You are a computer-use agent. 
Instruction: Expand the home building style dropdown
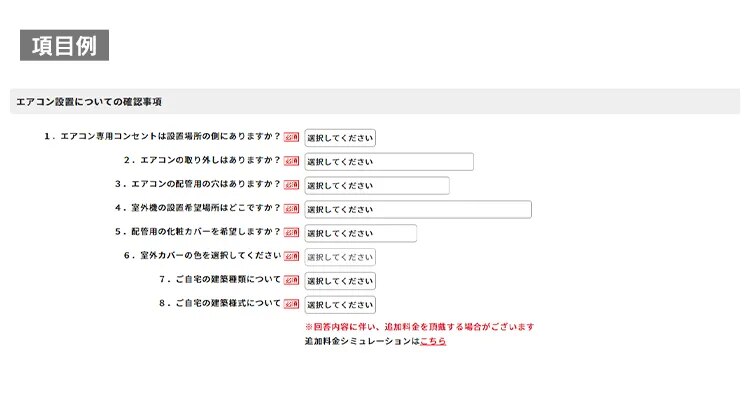pyautogui.click(x=340, y=305)
